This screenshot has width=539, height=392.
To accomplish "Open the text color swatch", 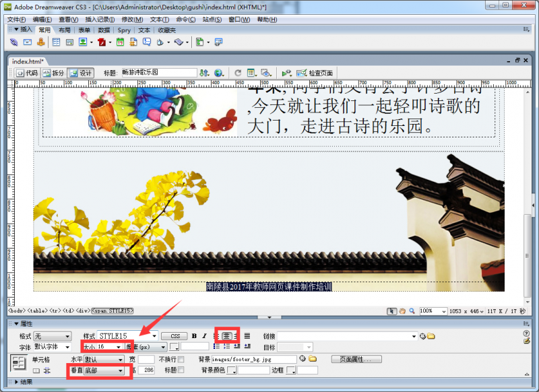I will pos(175,347).
